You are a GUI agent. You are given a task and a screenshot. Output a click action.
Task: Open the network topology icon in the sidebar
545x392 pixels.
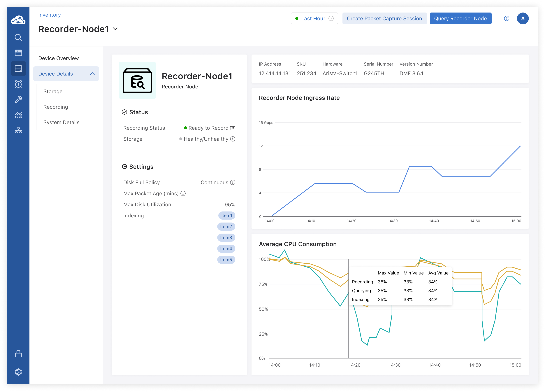(x=18, y=130)
